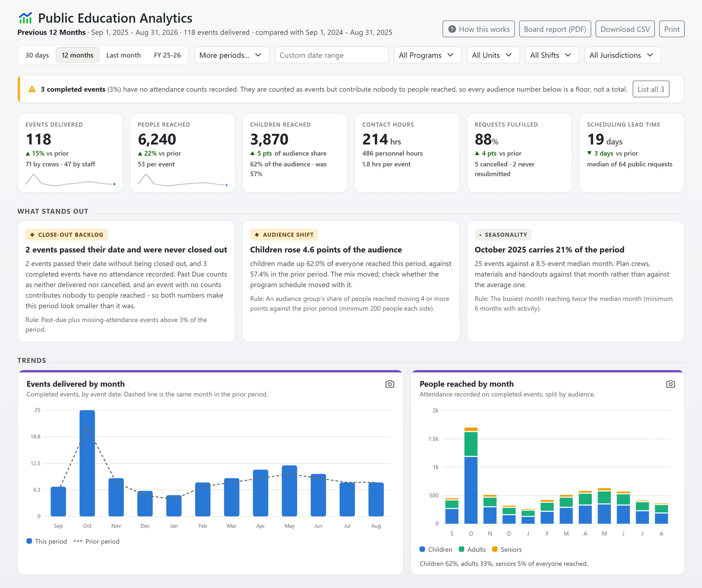Toggle the Children legend series
The image size is (702, 588).
[x=436, y=549]
